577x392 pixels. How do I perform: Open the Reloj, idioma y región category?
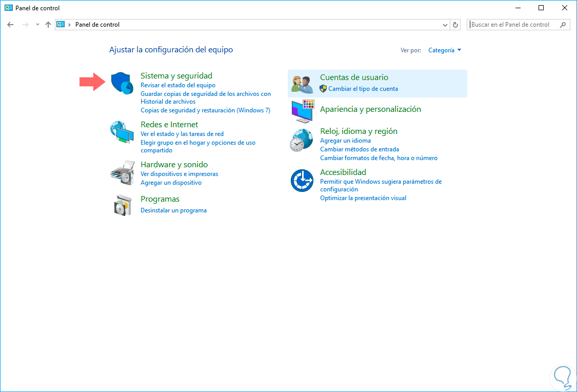tap(359, 131)
